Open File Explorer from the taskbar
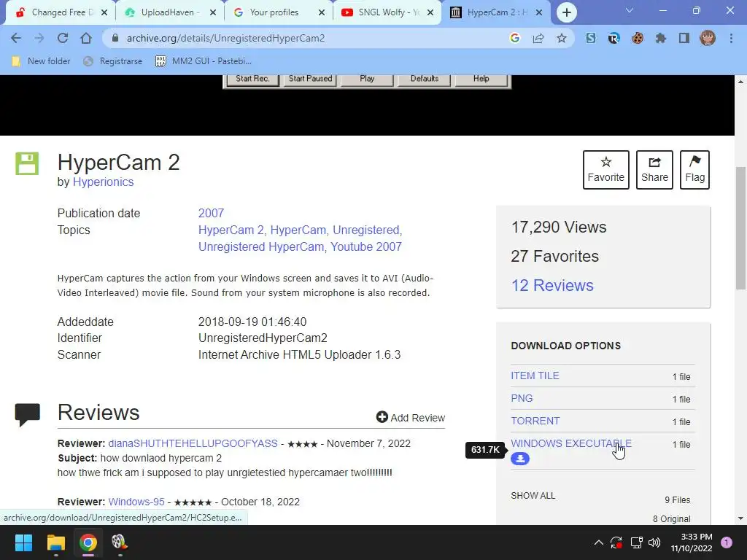The height and width of the screenshot is (560, 747). pyautogui.click(x=55, y=542)
